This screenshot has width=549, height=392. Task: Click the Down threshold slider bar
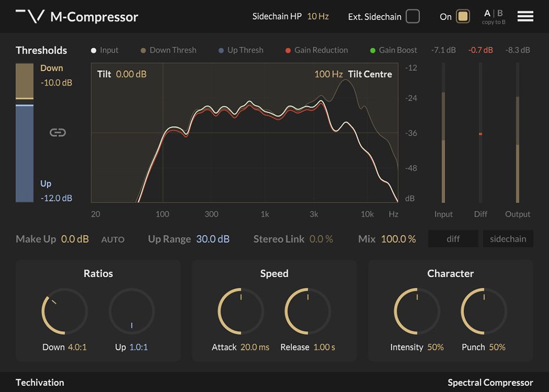pos(24,81)
